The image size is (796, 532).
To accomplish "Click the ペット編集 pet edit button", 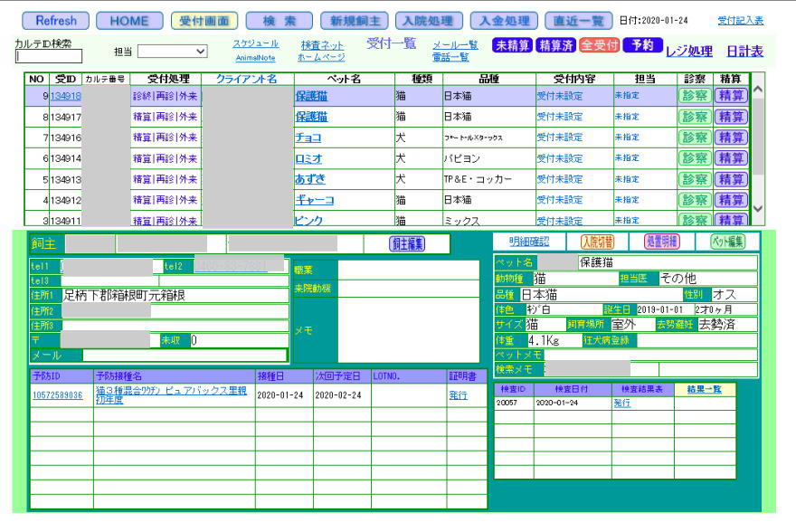I will tap(727, 242).
